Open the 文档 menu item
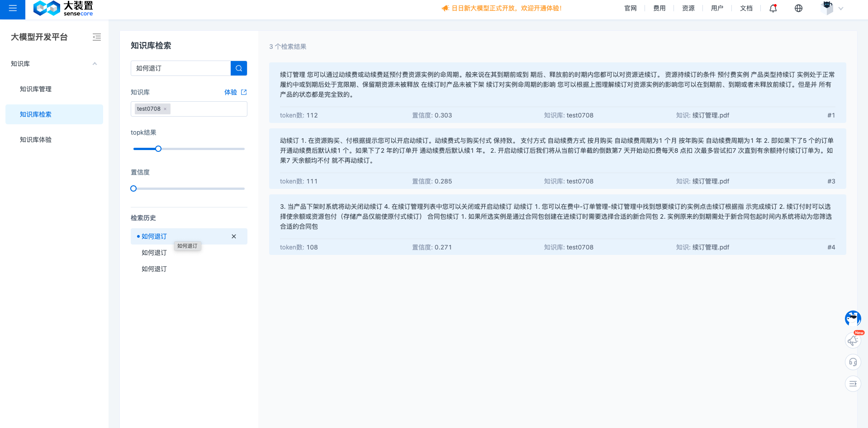Image resolution: width=868 pixels, height=428 pixels. coord(746,8)
